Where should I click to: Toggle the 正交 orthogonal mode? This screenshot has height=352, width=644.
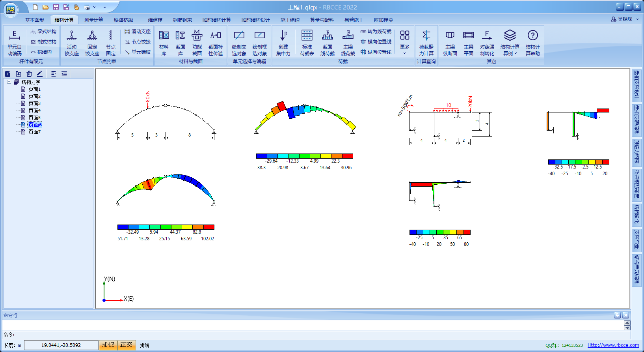126,345
